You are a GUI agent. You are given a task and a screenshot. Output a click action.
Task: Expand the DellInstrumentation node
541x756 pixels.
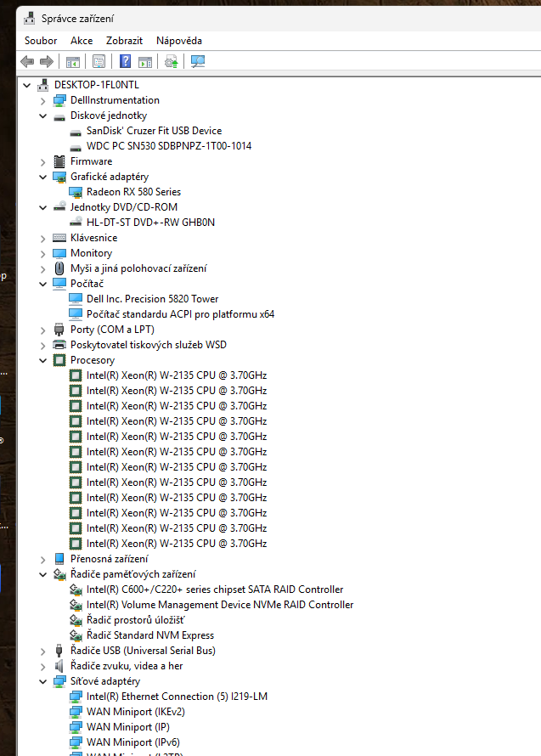[x=43, y=101]
